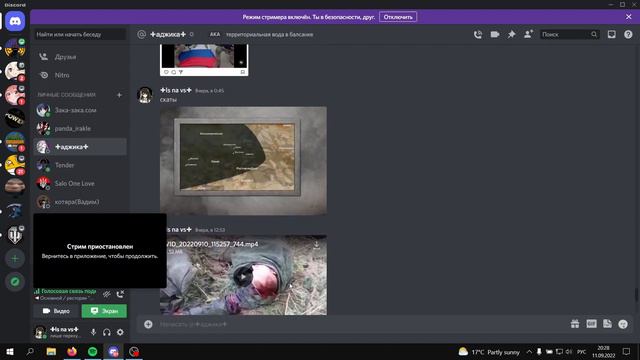Click the green Экран screen share button
The width and height of the screenshot is (640, 360).
(x=104, y=311)
